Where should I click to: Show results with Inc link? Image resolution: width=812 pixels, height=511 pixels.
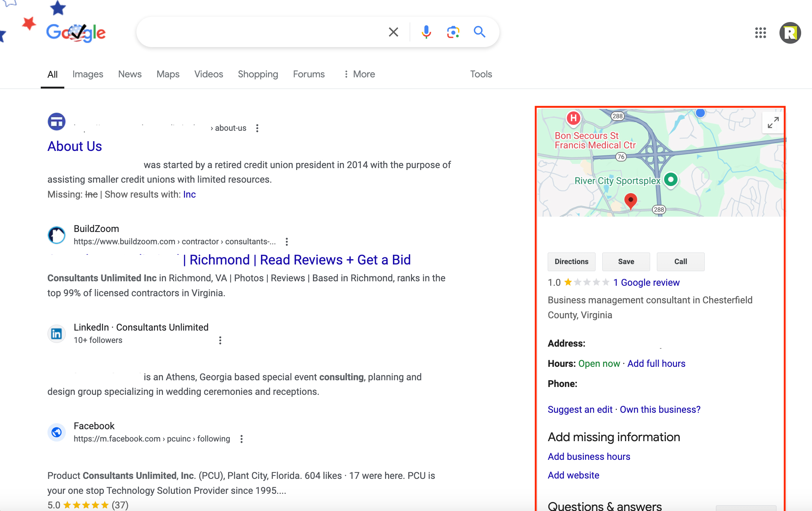[x=190, y=195]
